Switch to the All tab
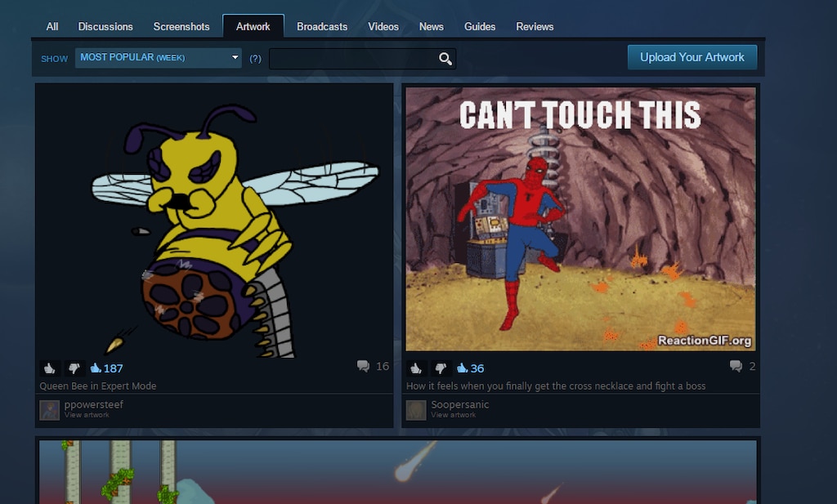837x504 pixels. (x=52, y=27)
